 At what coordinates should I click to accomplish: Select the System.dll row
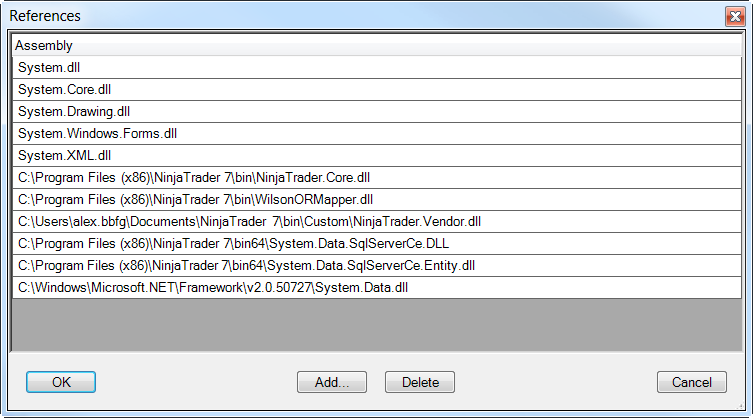(x=377, y=68)
